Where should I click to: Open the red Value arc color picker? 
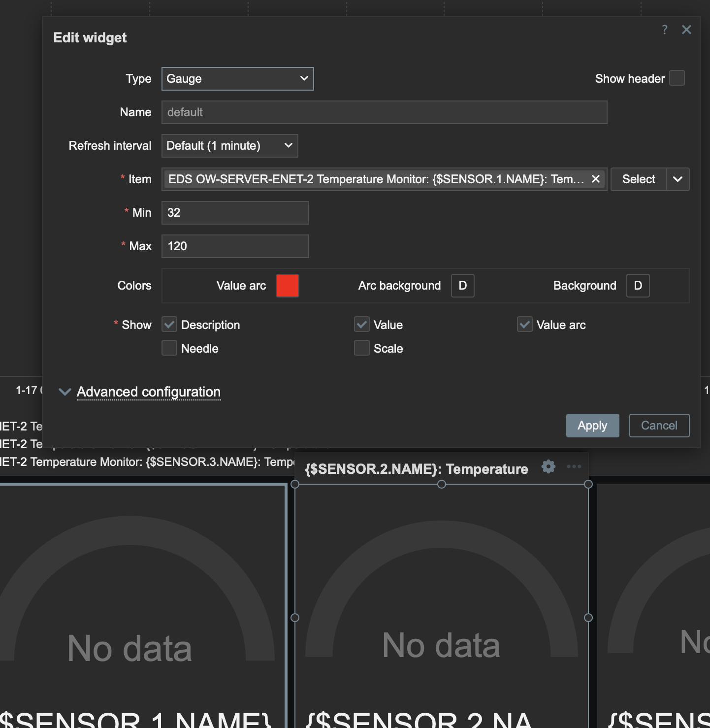[x=288, y=286]
